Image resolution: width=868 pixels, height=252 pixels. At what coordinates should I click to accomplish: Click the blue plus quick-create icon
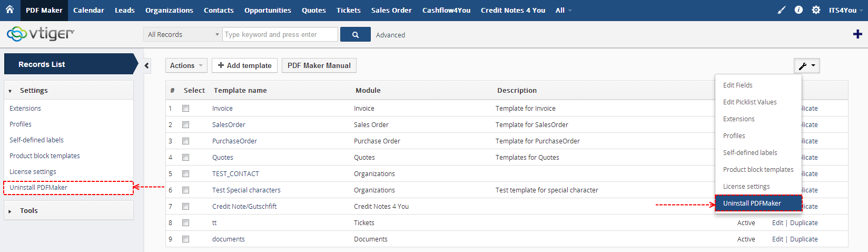(x=857, y=34)
